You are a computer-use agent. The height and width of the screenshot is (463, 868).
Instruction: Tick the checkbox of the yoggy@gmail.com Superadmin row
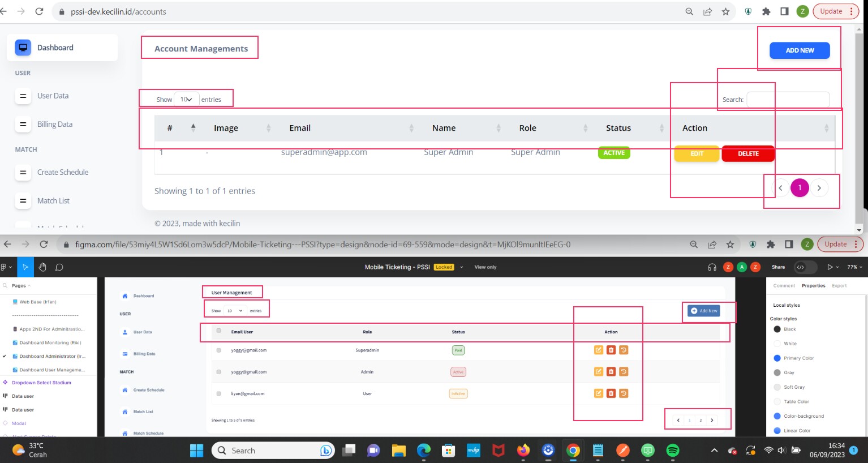click(x=219, y=350)
